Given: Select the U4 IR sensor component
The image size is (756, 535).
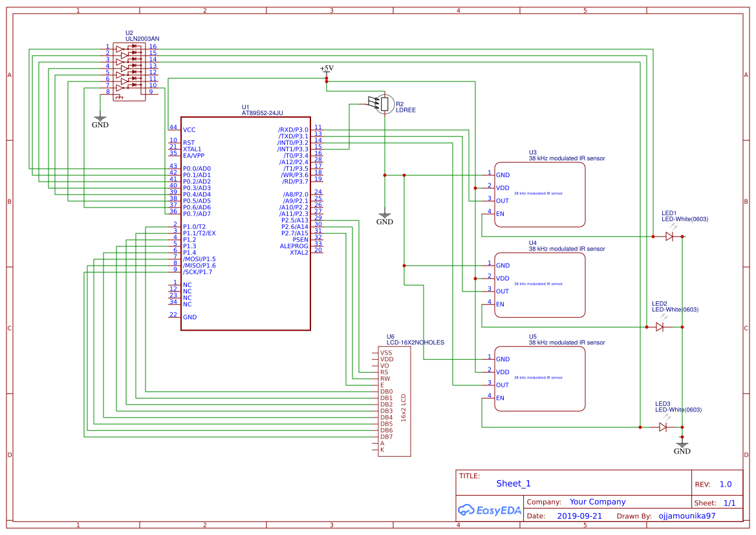Looking at the screenshot, I should pos(540,285).
